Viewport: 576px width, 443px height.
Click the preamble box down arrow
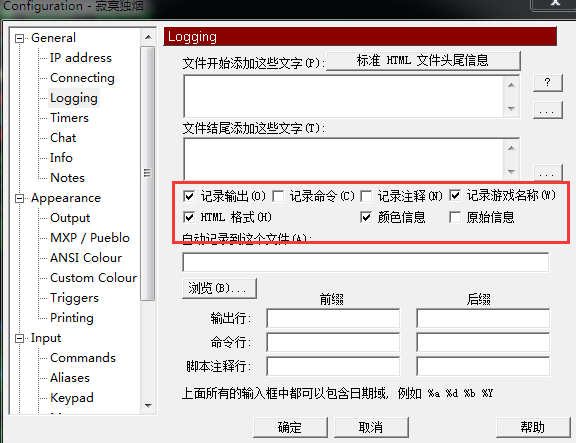(511, 108)
